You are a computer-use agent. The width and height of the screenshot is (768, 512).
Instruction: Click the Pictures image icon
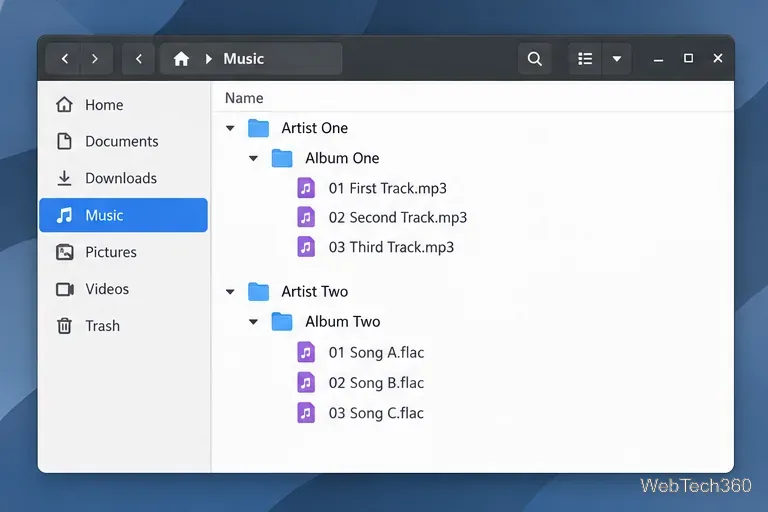point(65,252)
